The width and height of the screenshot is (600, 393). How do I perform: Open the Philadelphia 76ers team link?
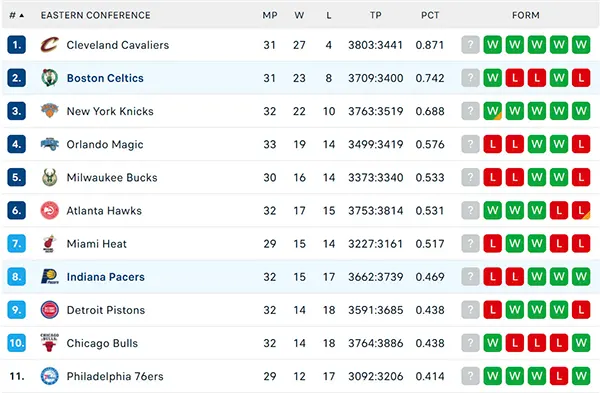[115, 376]
